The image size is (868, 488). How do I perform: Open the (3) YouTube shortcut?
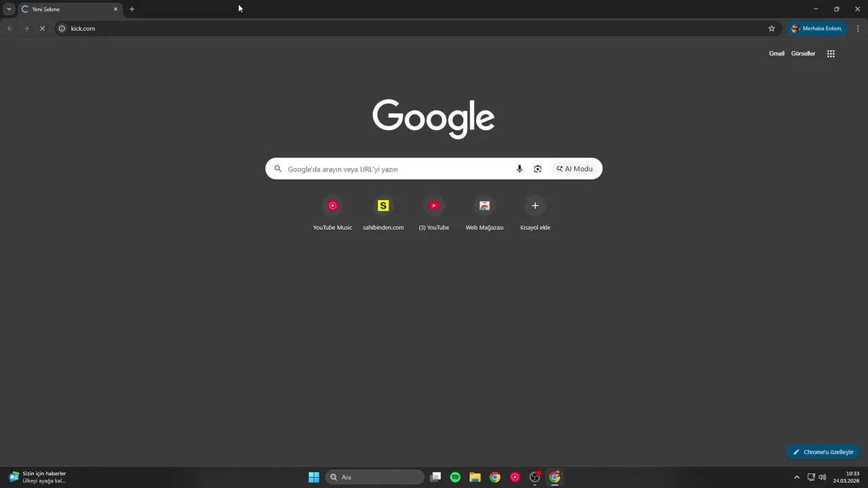click(434, 213)
